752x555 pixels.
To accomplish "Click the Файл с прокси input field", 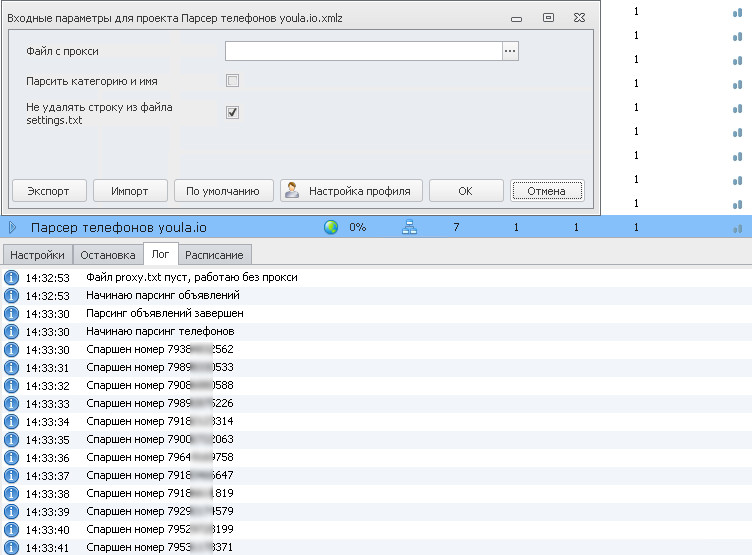I will [x=362, y=51].
